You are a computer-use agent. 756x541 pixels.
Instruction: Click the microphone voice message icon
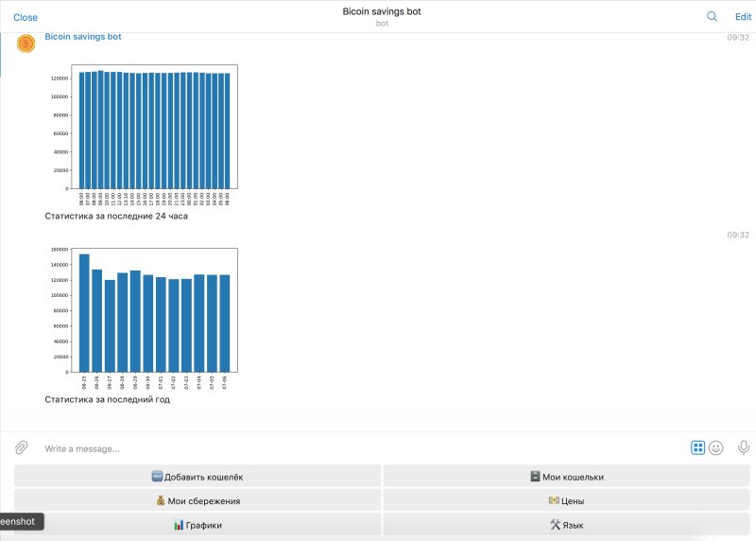(744, 447)
